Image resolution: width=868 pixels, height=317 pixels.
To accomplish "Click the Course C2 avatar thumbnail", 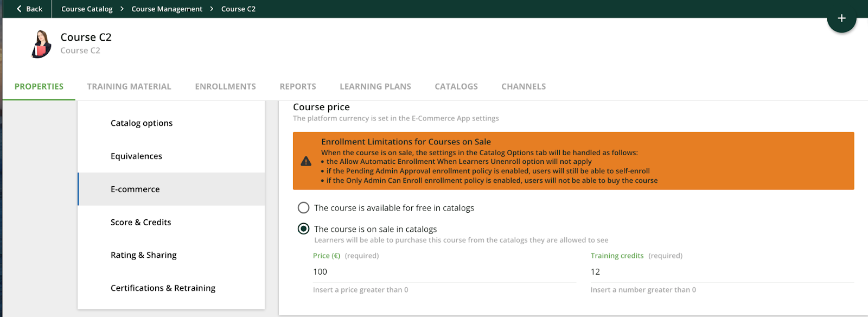I will coord(41,44).
